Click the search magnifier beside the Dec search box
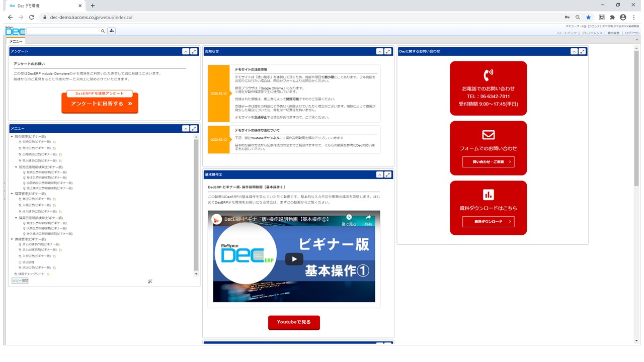The image size is (644, 362). 103,31
